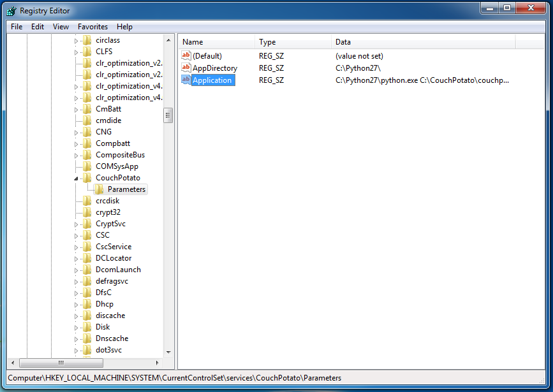Click the Parameters folder icon
This screenshot has height=392, width=553.
99,189
